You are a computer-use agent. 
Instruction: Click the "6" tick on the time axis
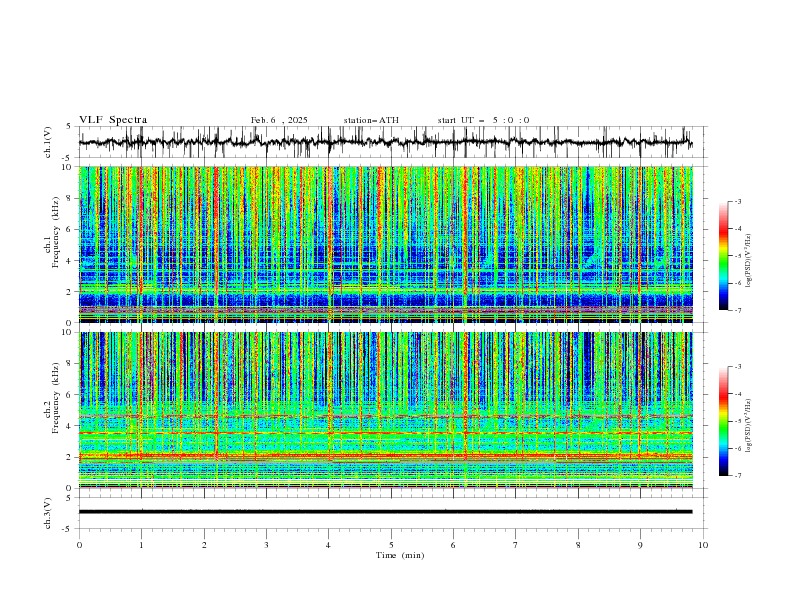tap(453, 545)
